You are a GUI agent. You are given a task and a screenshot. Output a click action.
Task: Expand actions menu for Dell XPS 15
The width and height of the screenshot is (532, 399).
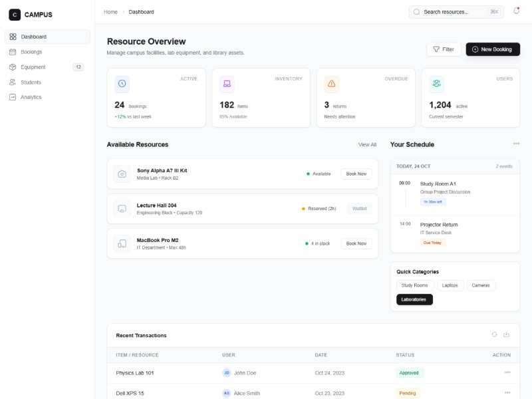coord(507,393)
